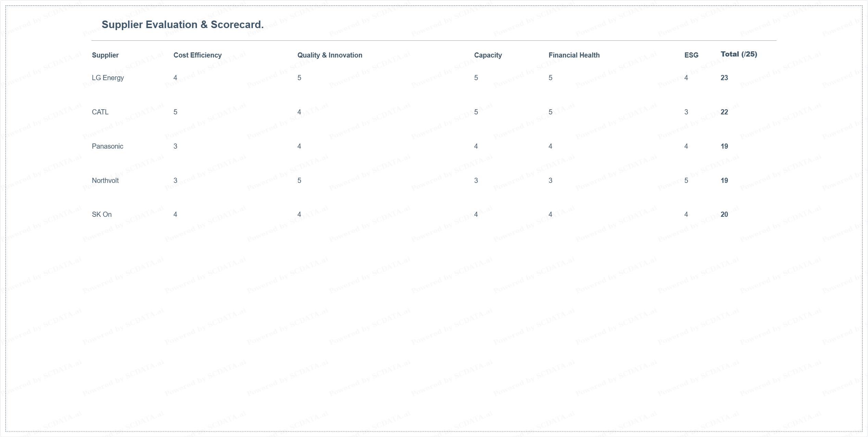Select SK On's Cost Efficiency score
The height and width of the screenshot is (437, 868).
(175, 214)
